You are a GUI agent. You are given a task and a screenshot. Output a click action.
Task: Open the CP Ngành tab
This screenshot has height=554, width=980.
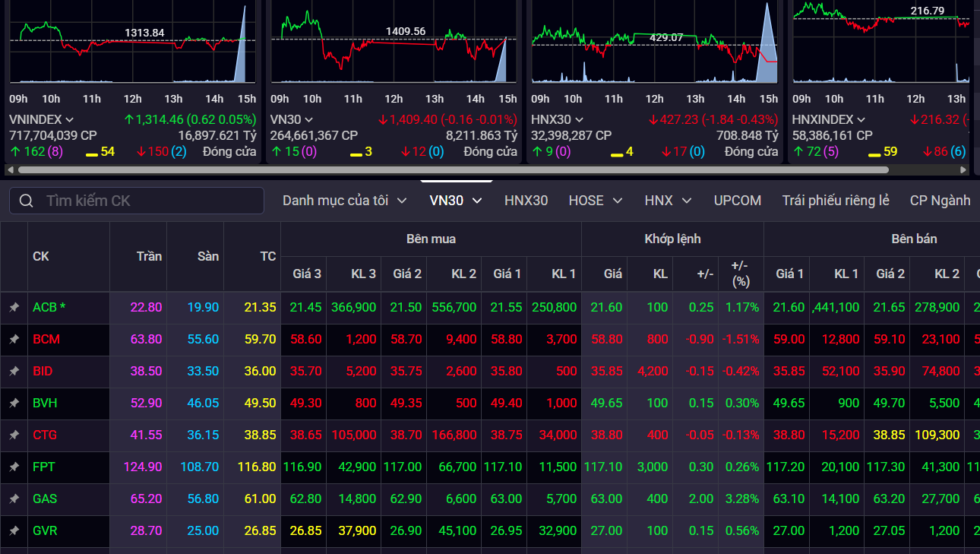pos(940,201)
